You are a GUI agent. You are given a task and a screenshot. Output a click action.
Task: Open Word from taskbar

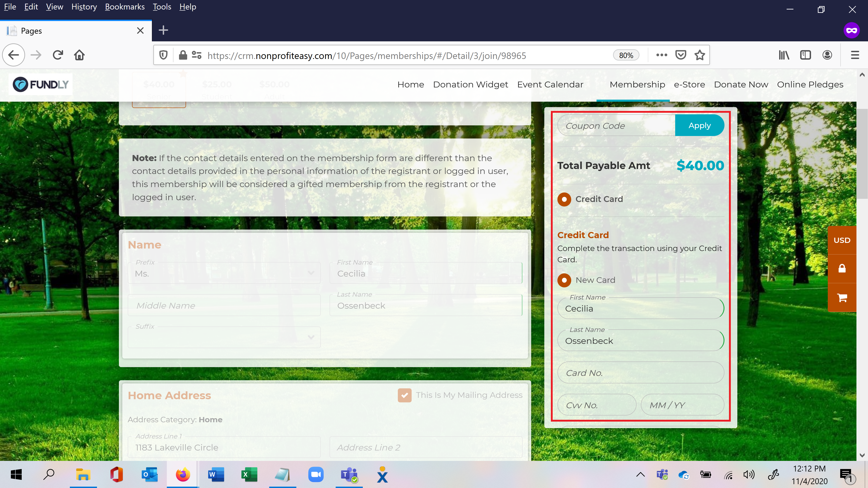216,474
